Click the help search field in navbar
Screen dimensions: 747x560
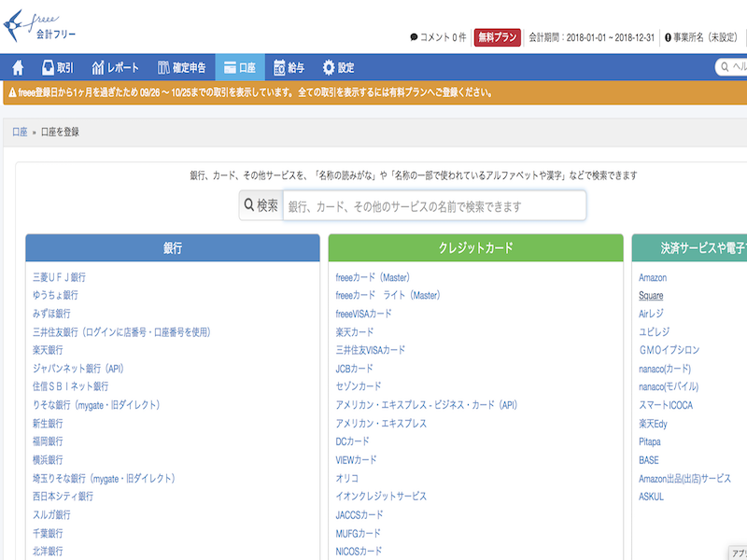click(731, 67)
